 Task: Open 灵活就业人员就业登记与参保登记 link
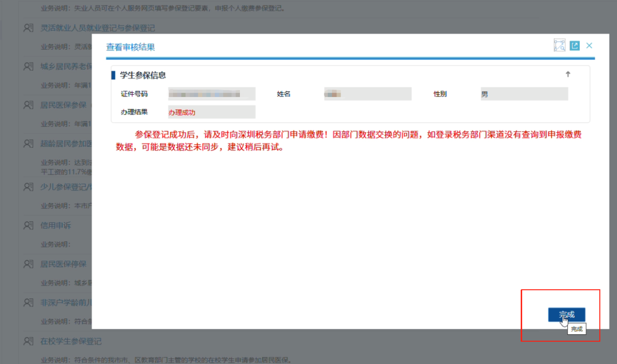pos(98,28)
